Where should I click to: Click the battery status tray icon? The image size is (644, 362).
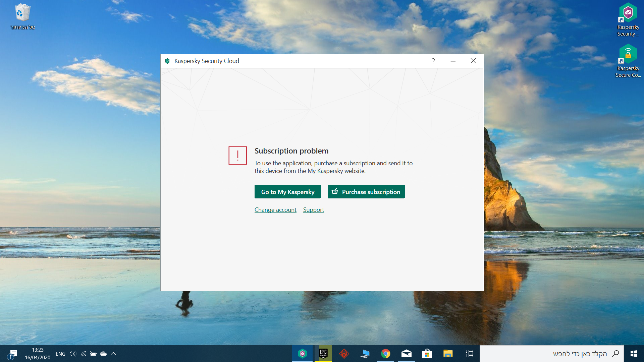coord(93,354)
